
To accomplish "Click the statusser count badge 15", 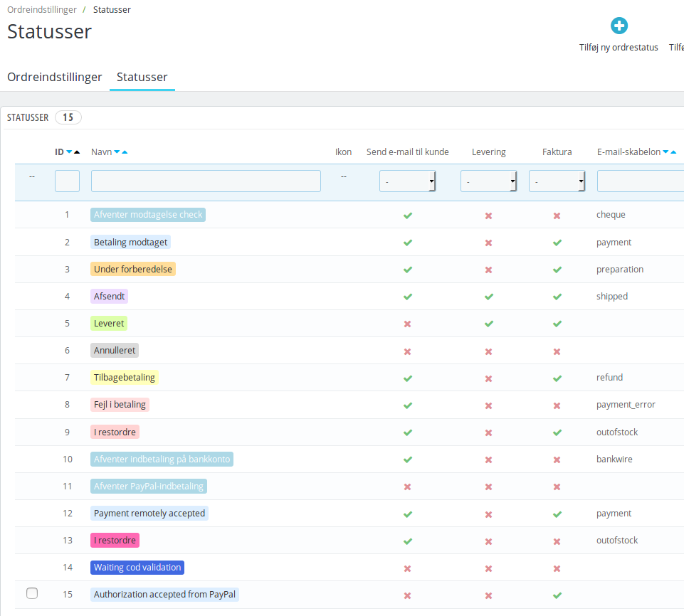I will (68, 117).
